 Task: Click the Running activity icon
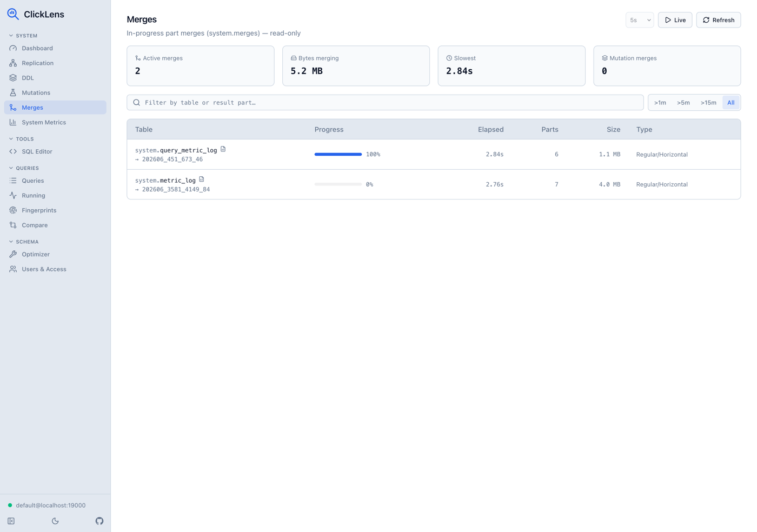(13, 195)
